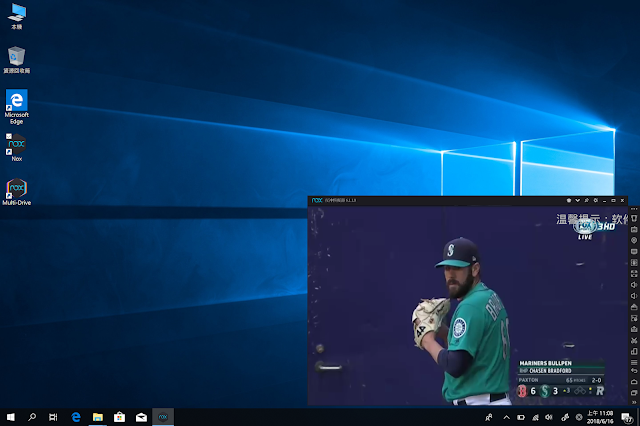The height and width of the screenshot is (426, 640).
Task: Click the monitor-shaped icon in Nox sidebar
Action: (x=634, y=251)
